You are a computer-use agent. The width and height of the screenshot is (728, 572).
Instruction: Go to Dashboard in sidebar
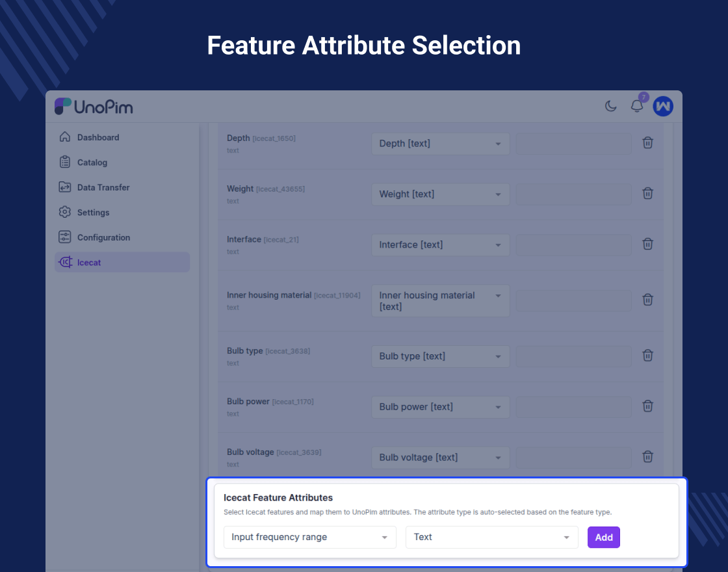97,137
